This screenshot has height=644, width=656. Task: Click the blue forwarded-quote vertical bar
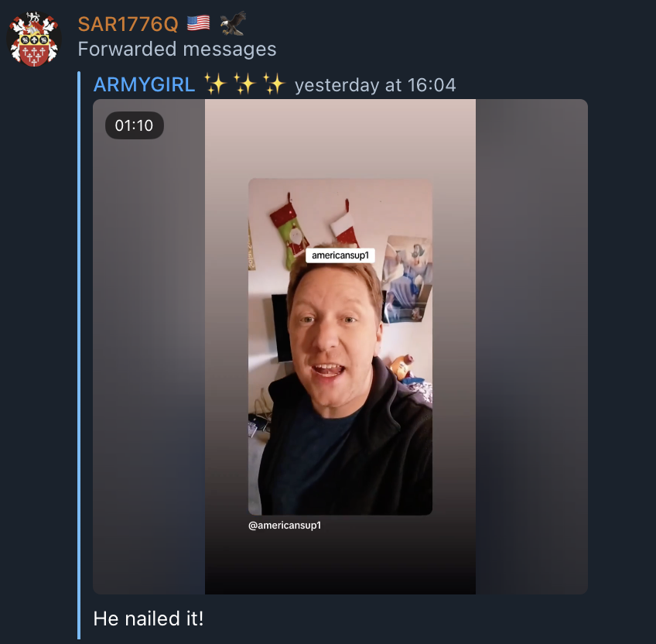point(79,355)
